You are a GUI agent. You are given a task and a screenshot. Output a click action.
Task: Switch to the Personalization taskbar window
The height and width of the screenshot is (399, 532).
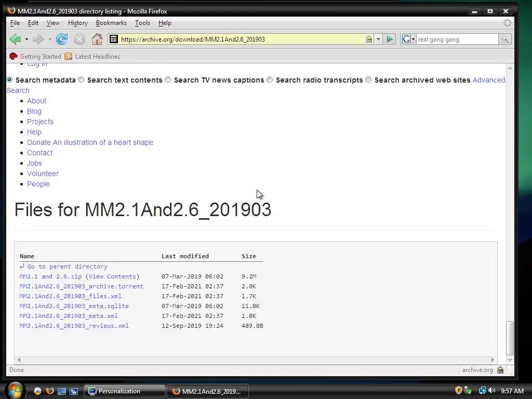click(124, 391)
